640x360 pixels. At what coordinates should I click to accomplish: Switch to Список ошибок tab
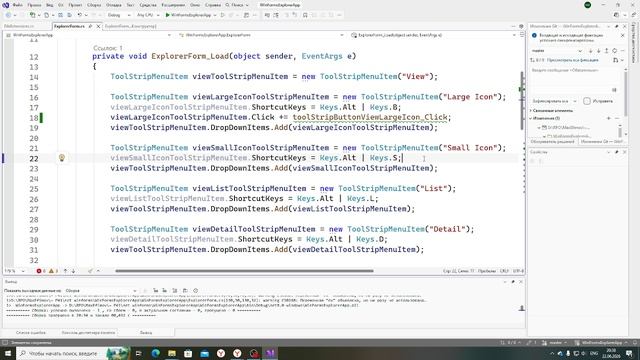coord(31,333)
